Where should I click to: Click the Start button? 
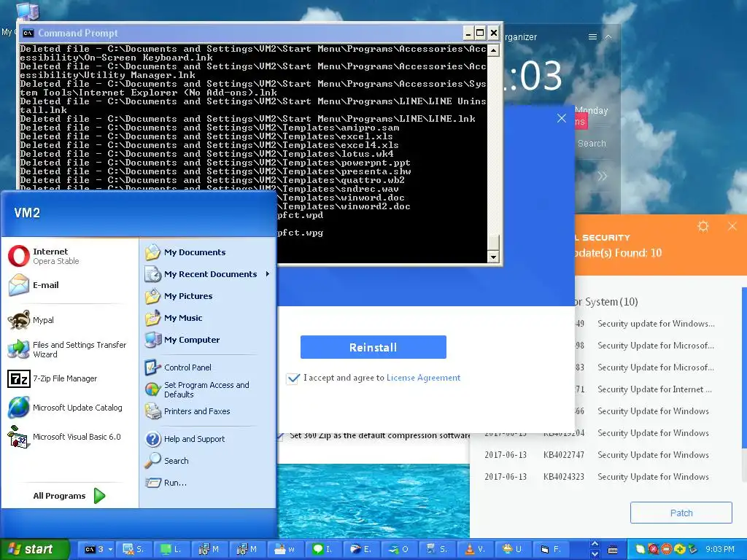pos(34,549)
